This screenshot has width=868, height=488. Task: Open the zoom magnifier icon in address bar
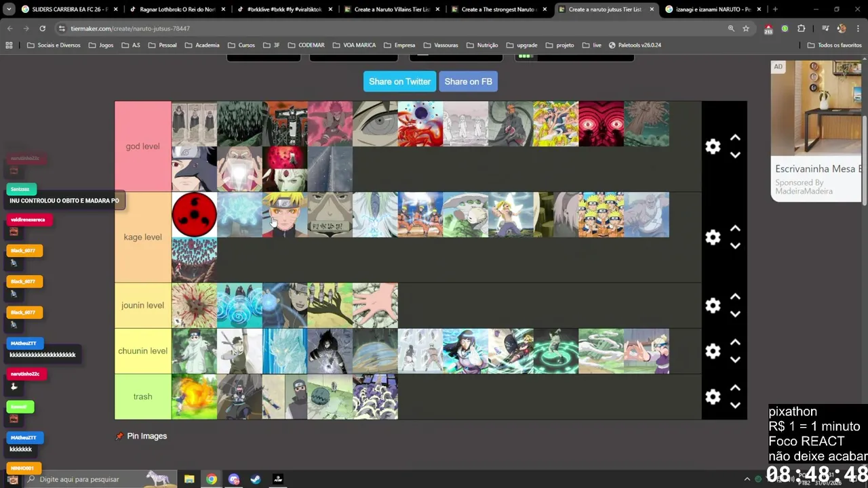(x=731, y=28)
